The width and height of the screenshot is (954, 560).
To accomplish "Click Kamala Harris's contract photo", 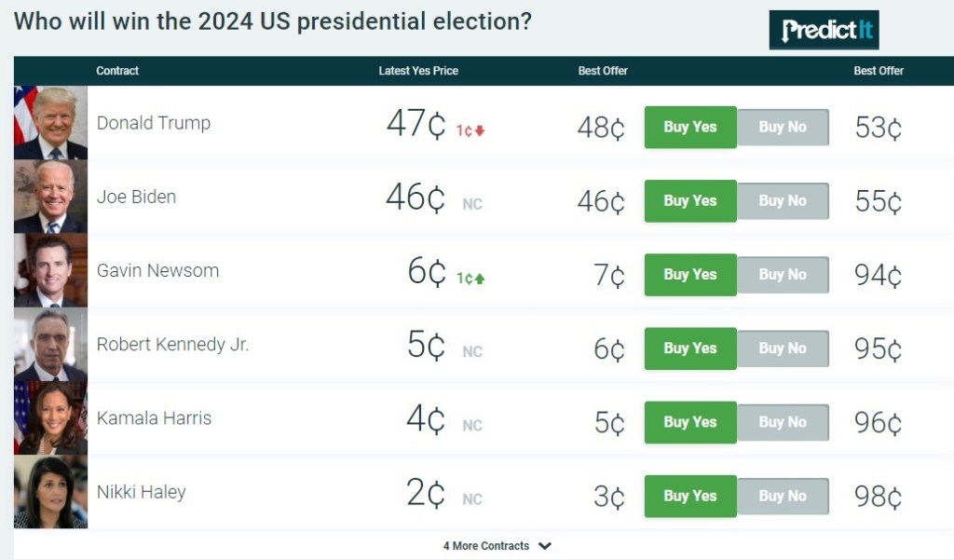I will coord(51,418).
